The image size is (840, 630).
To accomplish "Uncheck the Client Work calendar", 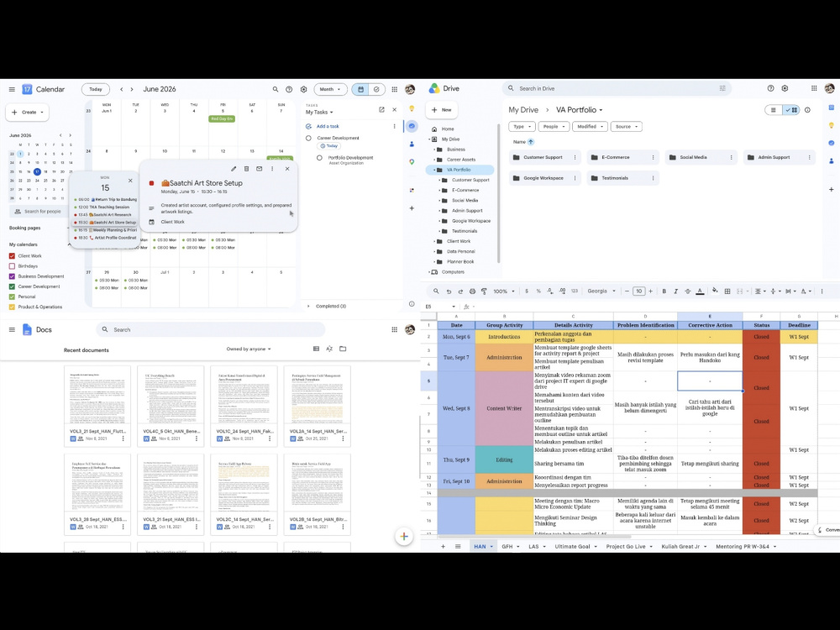I will [12, 256].
